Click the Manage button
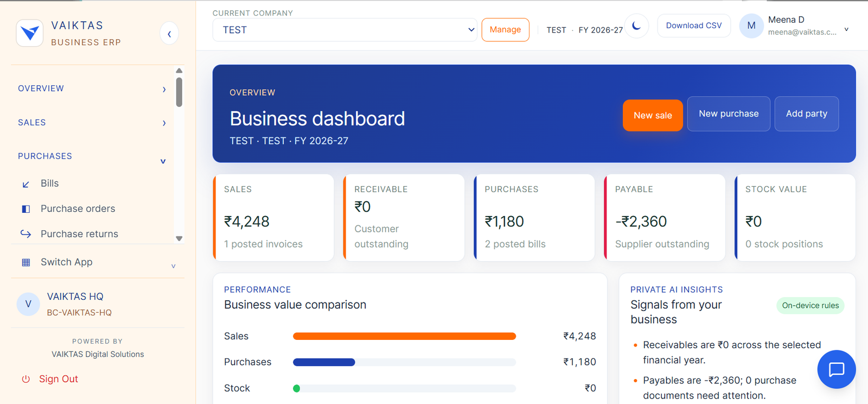Image resolution: width=868 pixels, height=404 pixels. (x=505, y=30)
